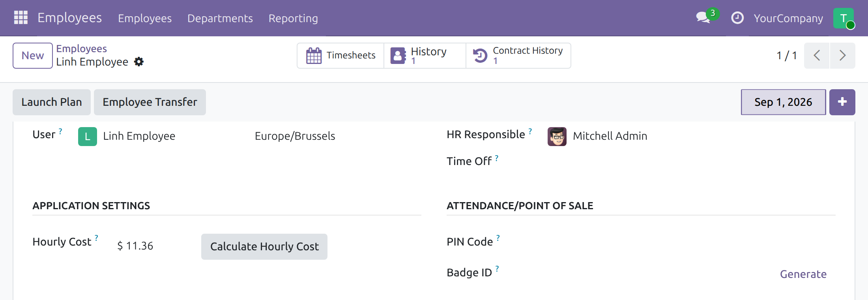This screenshot has width=868, height=300.
Task: Click the Generate badge ID link
Action: [803, 274]
